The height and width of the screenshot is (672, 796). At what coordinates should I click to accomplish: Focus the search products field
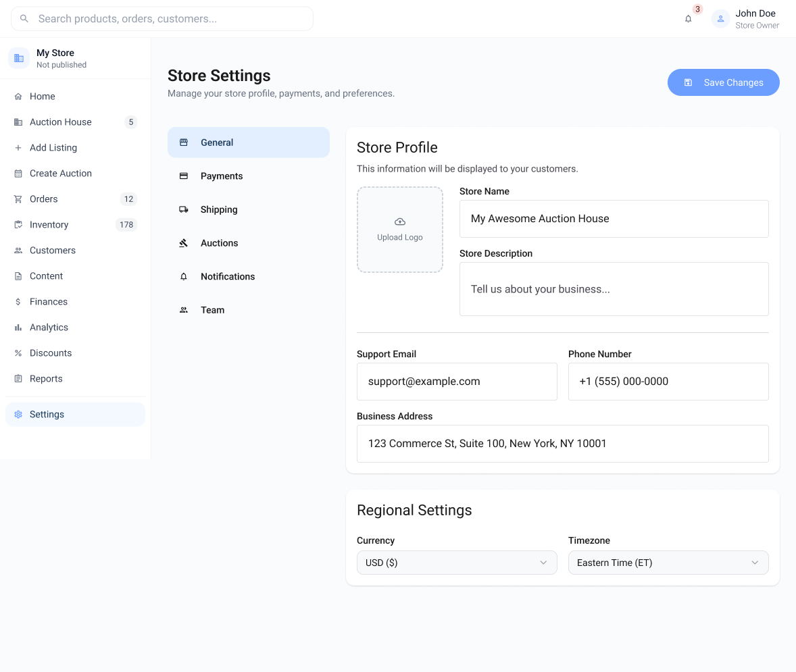(x=162, y=19)
